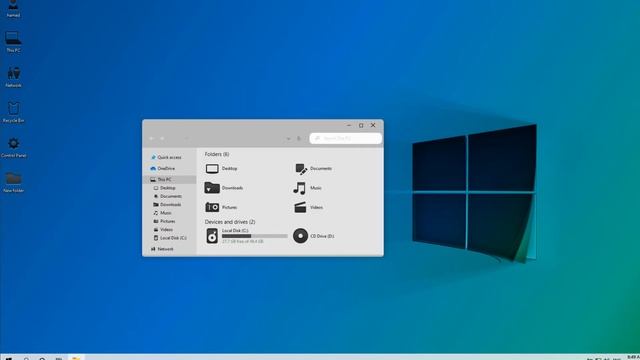The width and height of the screenshot is (640, 360).
Task: Select the user profile folder icon on desktop
Action: [13, 8]
